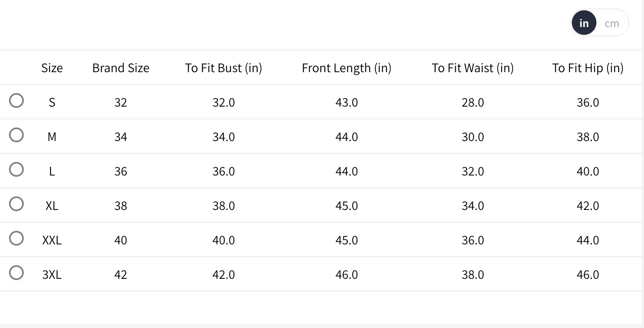This screenshot has height=328, width=644.
Task: Select the radio button for size S
Action: tap(16, 100)
